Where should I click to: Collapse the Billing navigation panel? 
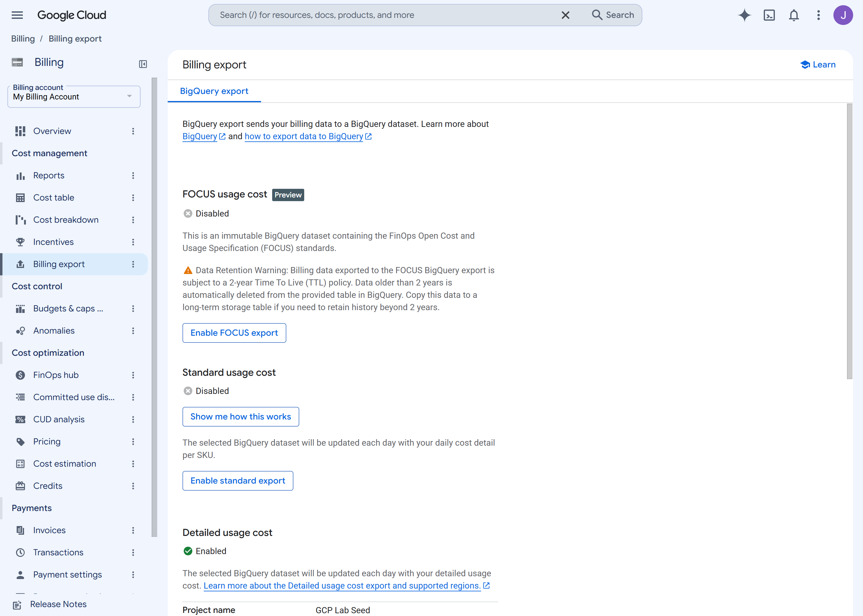pyautogui.click(x=143, y=64)
